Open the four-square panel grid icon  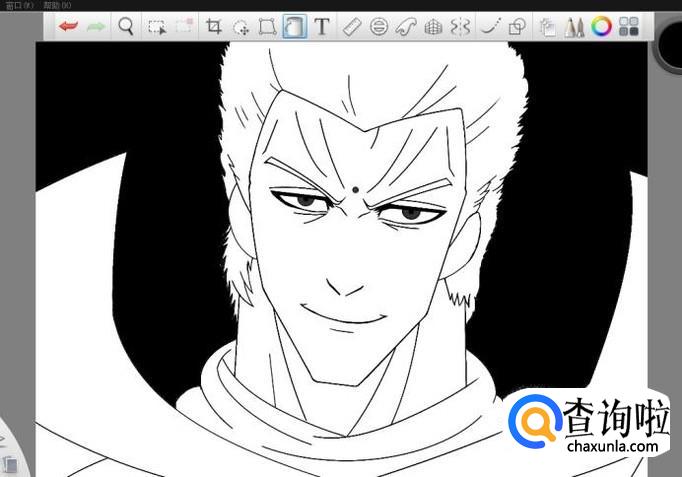pos(629,27)
